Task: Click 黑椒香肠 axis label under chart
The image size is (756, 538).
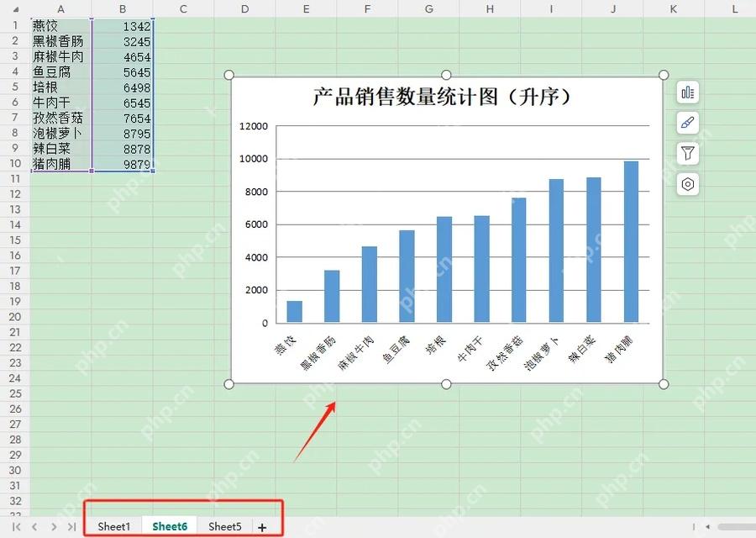Action: click(x=318, y=353)
